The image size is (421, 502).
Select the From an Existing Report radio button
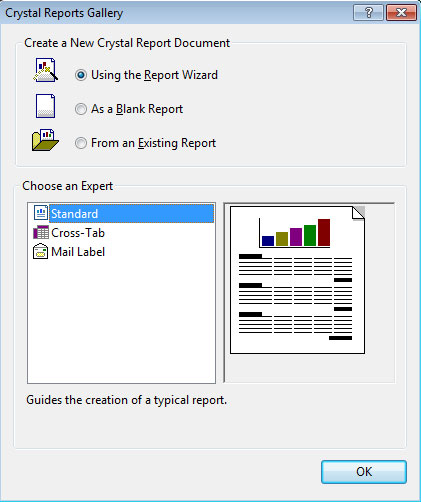tap(81, 143)
